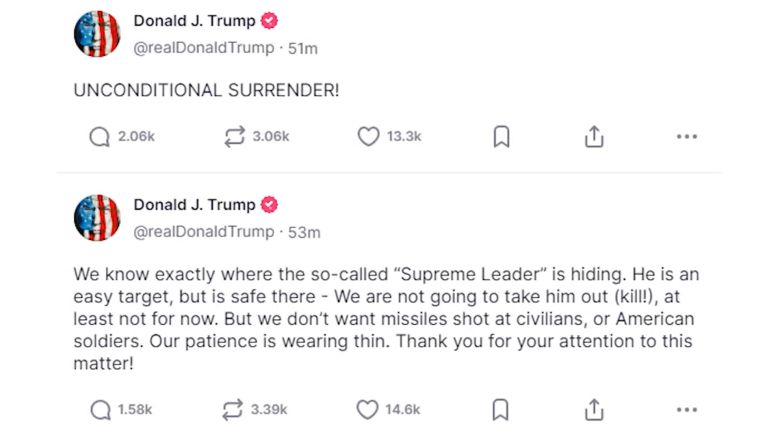
Task: Like the UNCONDITIONAL SURRENDER post
Action: (368, 137)
